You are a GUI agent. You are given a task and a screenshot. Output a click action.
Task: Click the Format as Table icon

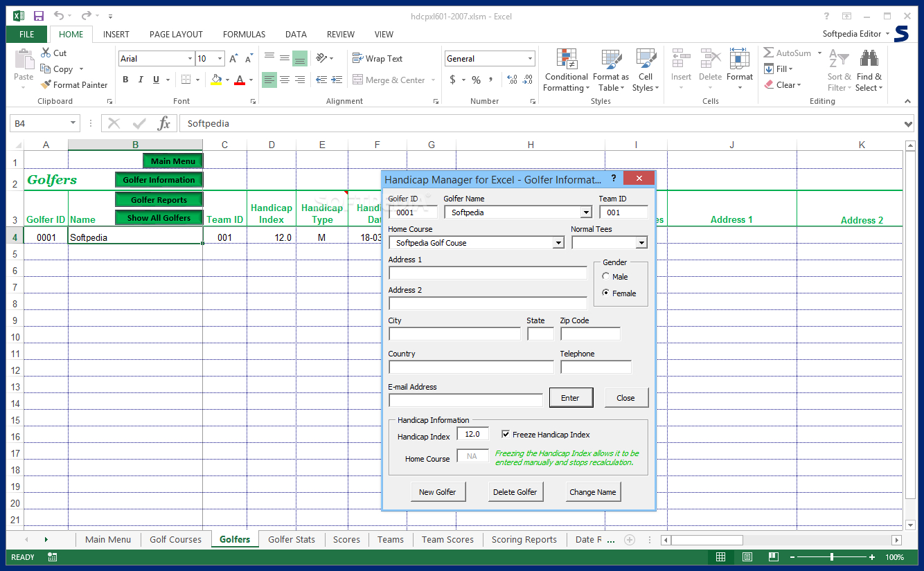click(611, 60)
